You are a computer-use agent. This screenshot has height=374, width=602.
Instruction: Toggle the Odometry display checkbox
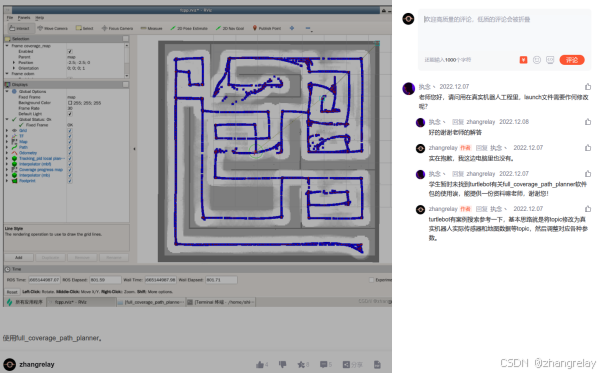point(70,153)
